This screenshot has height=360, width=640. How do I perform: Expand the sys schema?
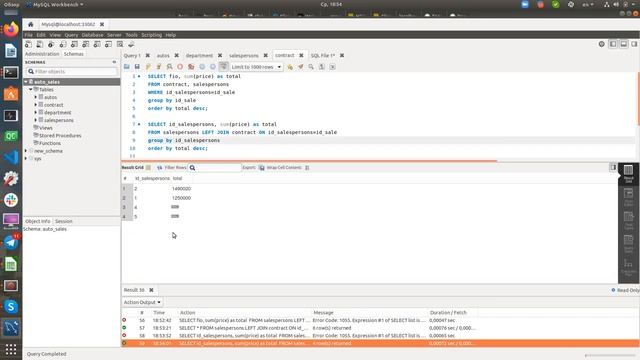26,159
